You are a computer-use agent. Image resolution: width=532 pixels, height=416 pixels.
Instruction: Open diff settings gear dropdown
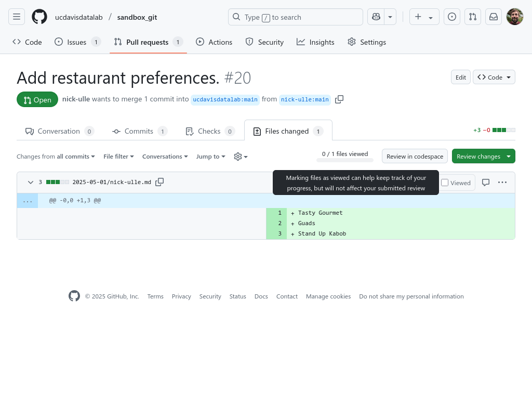click(241, 157)
